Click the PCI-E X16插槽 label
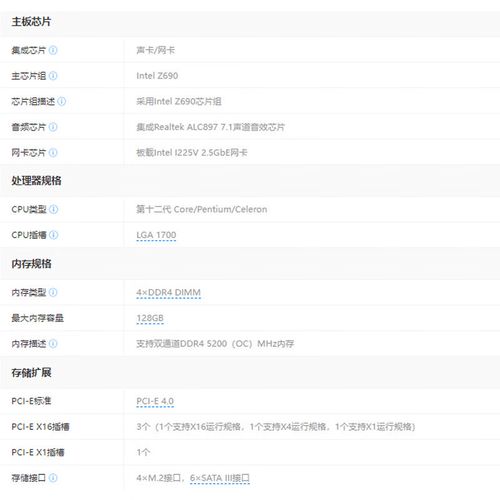This screenshot has height=500, width=500. pyautogui.click(x=40, y=427)
